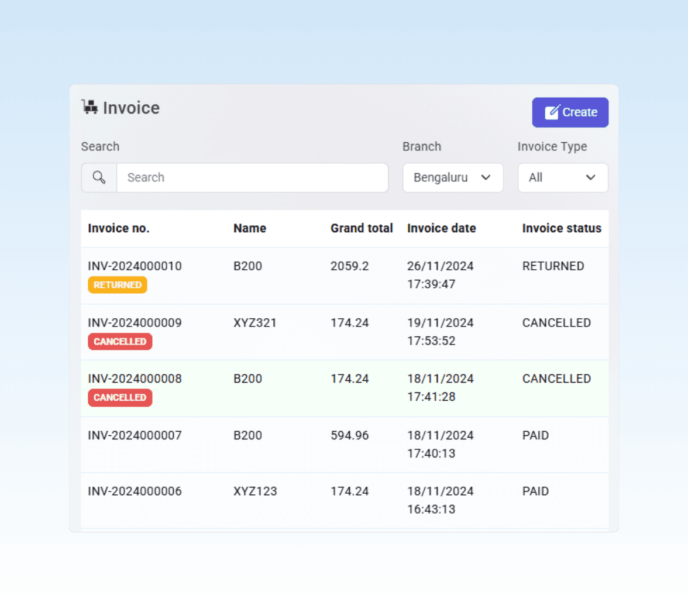Expand the Invoice Type dropdown

coord(562,178)
